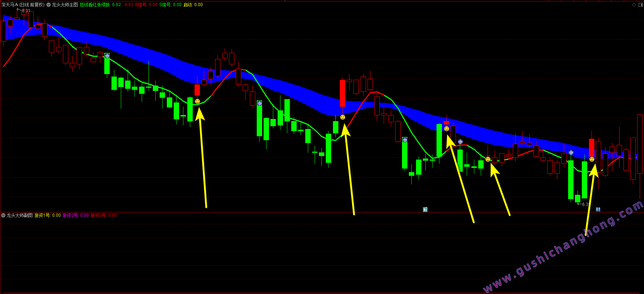Viewport: 644px width, 294px height.
Task: Click the stock title 深天马A (日线 前复权)
Action: coord(23,5)
